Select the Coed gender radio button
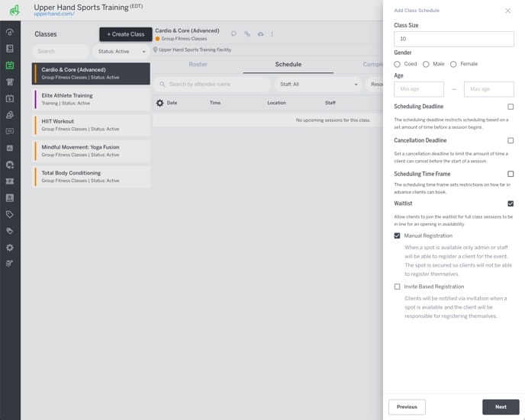525x420 pixels. (397, 64)
